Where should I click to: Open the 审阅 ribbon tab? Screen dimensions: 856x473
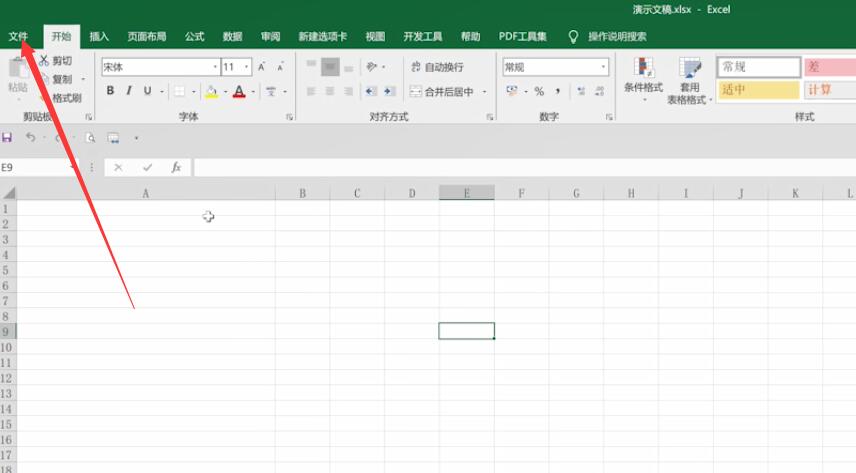(x=270, y=37)
